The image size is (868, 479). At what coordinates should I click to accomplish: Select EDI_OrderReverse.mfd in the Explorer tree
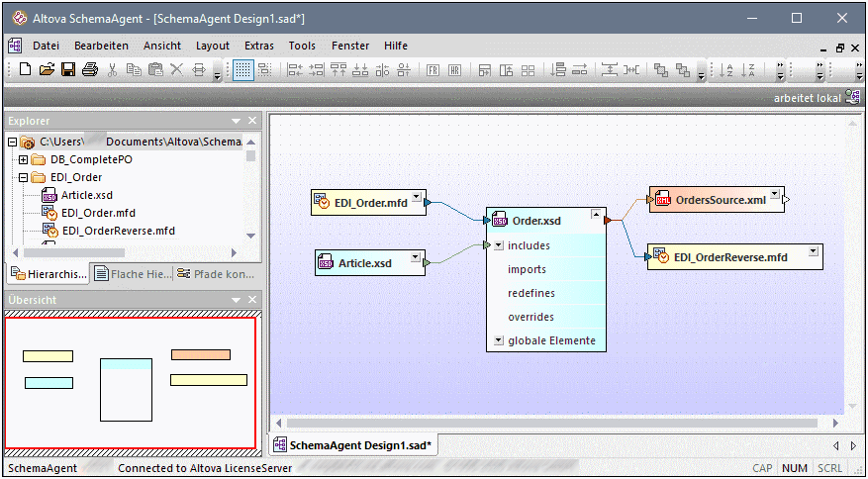click(x=118, y=231)
